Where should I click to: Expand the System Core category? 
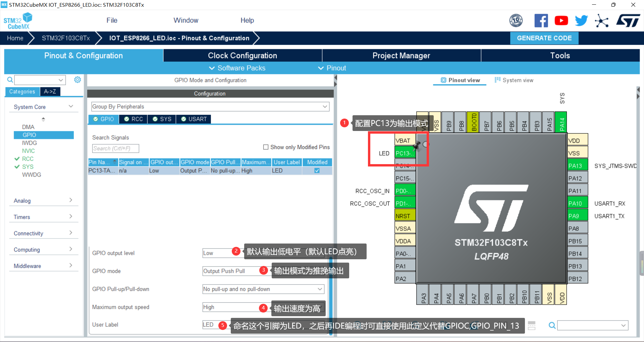(x=44, y=107)
